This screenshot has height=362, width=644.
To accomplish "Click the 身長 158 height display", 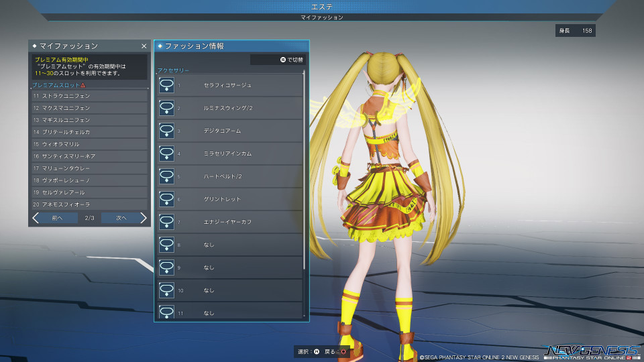I will 576,31.
